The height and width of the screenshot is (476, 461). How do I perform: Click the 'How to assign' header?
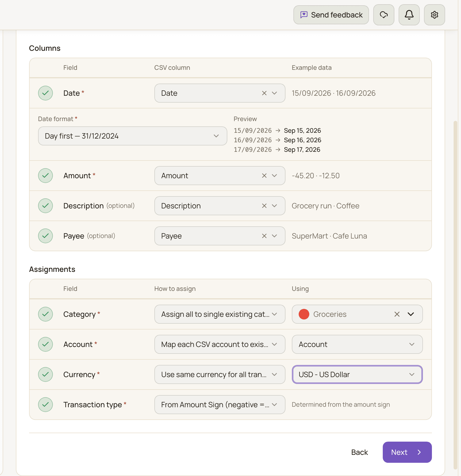[175, 289]
